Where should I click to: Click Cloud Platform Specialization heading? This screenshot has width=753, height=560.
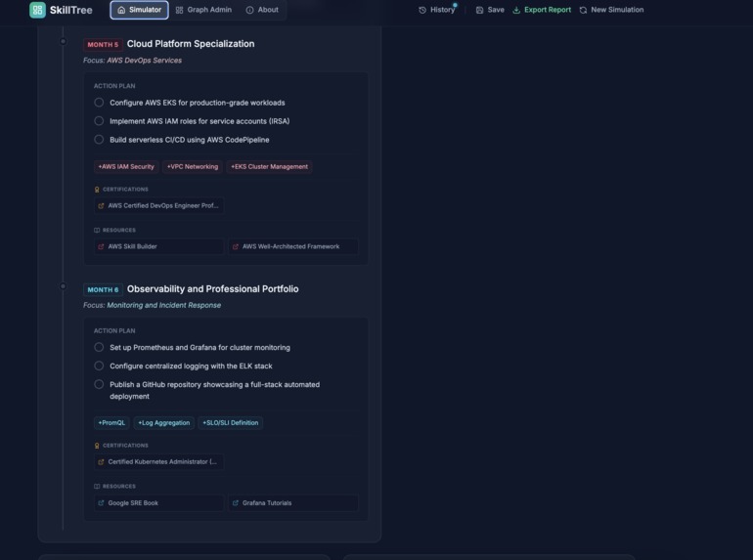pyautogui.click(x=191, y=44)
